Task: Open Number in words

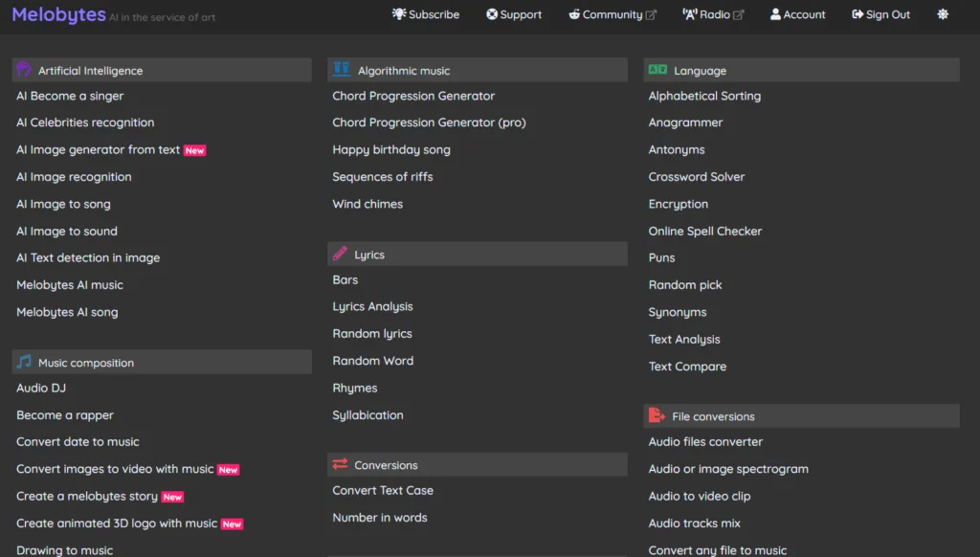Action: click(379, 518)
